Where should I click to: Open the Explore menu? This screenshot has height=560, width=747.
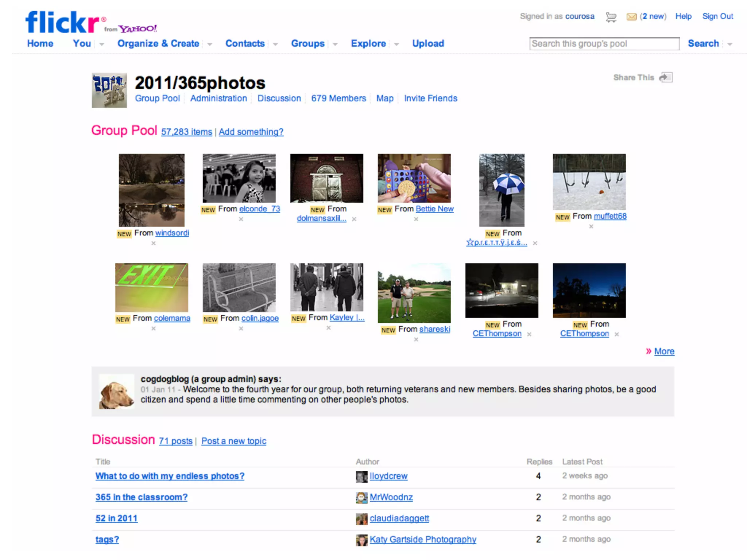coord(368,43)
